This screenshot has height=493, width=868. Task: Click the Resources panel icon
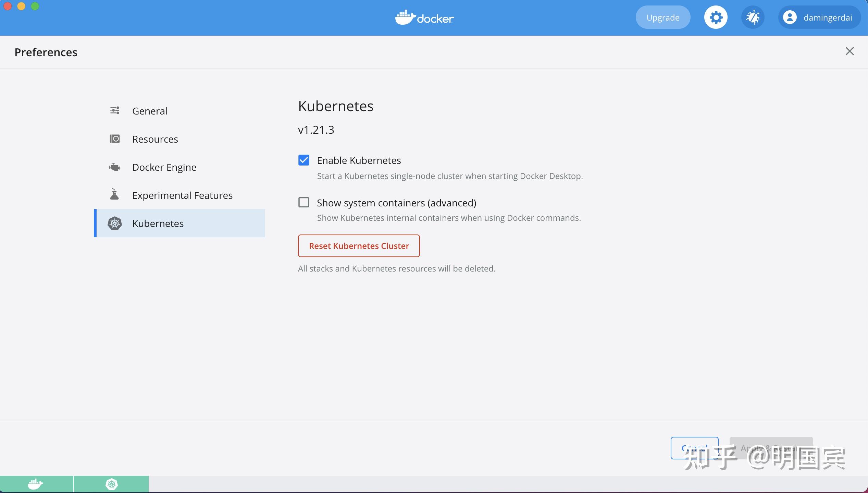[x=114, y=139]
